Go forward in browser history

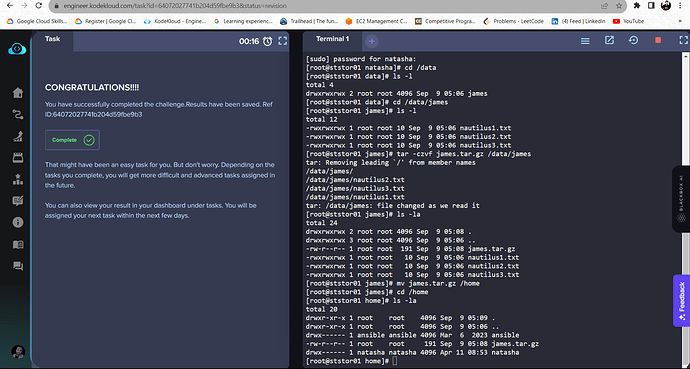24,6
